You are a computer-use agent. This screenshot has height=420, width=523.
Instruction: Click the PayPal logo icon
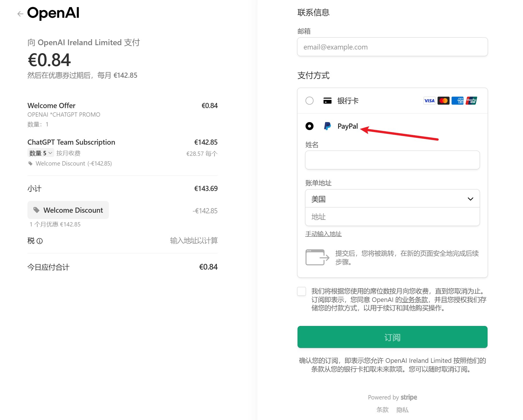click(328, 126)
